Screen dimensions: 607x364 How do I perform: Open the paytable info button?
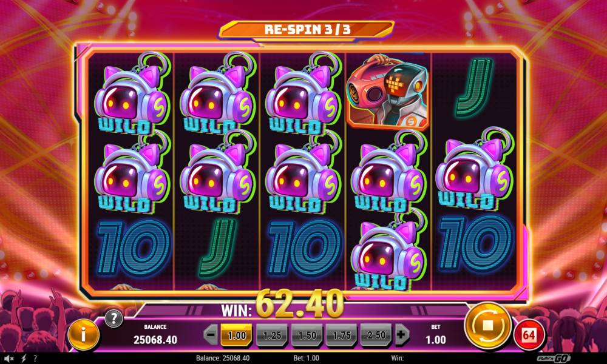pyautogui.click(x=83, y=335)
